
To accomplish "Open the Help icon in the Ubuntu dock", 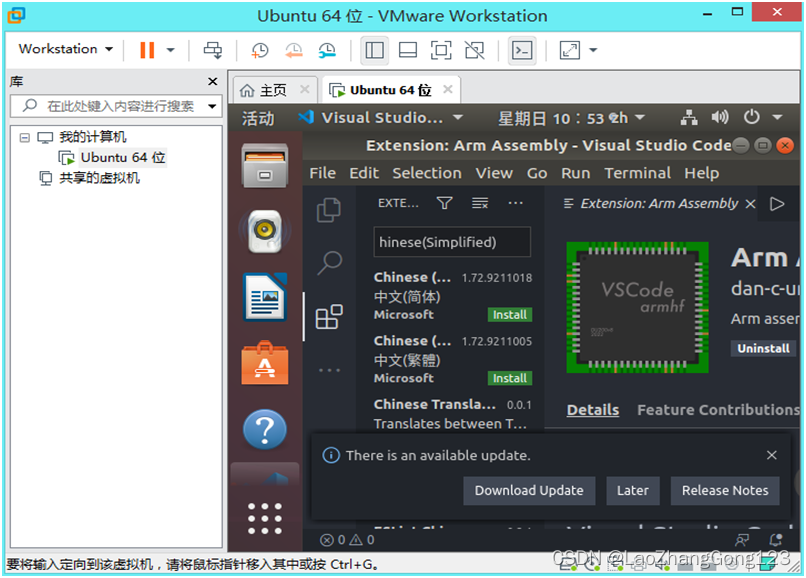I will click(265, 428).
